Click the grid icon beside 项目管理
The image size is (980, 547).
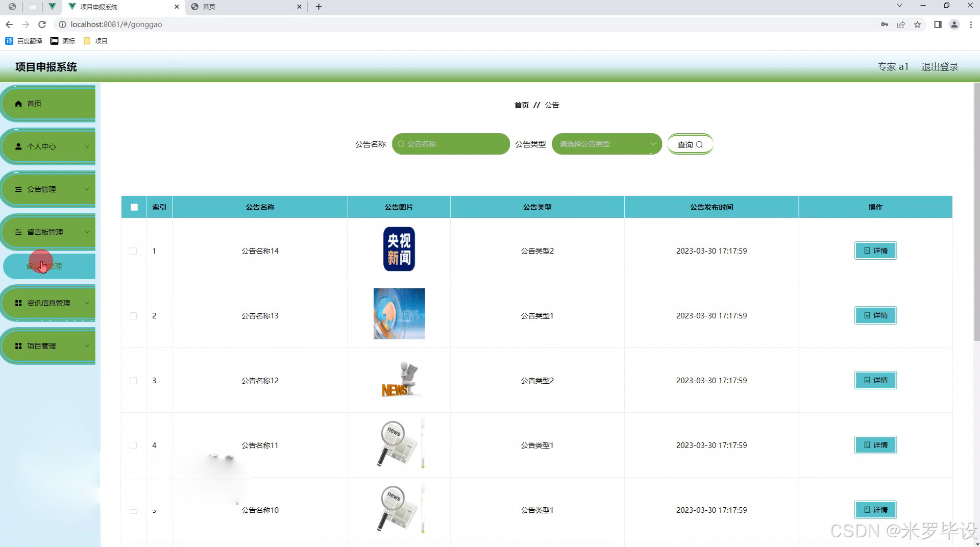point(18,346)
